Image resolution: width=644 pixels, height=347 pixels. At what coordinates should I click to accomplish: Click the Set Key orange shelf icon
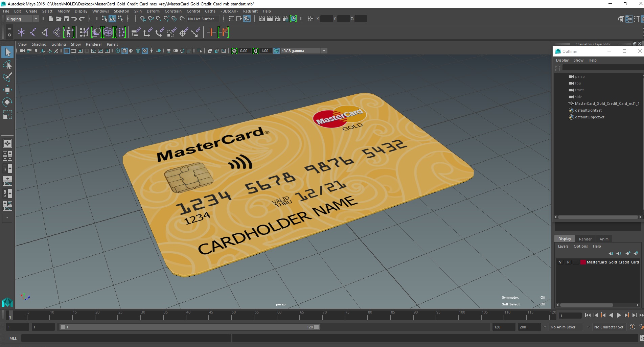click(x=211, y=32)
